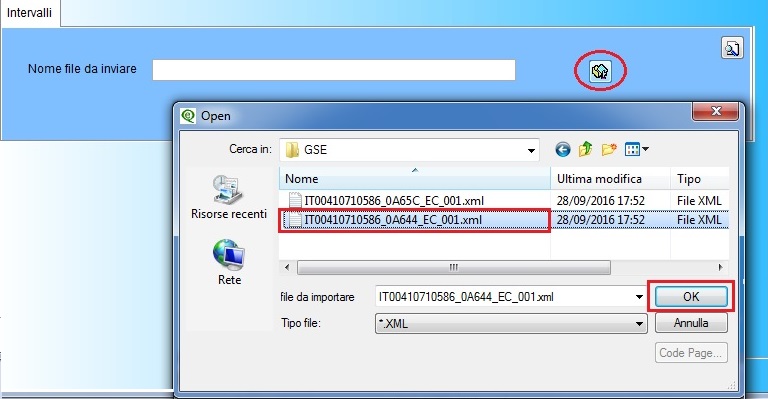Confirm with the OK button
The height and width of the screenshot is (399, 768).
[691, 297]
